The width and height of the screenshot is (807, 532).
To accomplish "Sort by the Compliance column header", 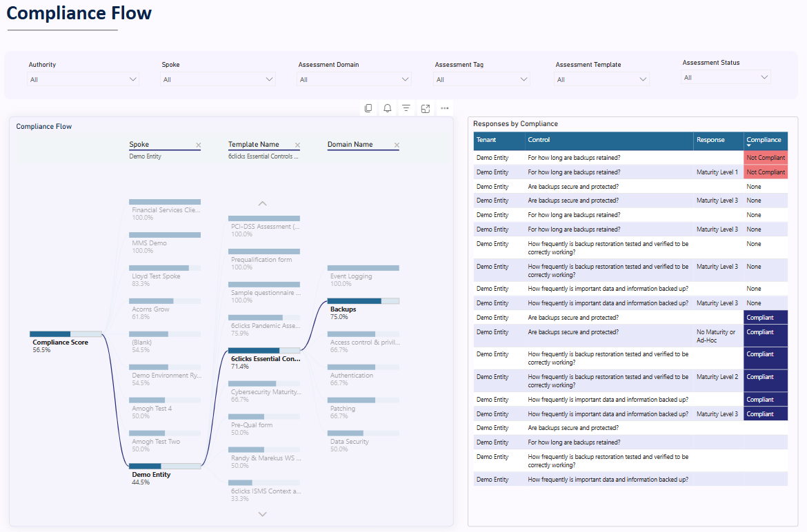I will 764,140.
